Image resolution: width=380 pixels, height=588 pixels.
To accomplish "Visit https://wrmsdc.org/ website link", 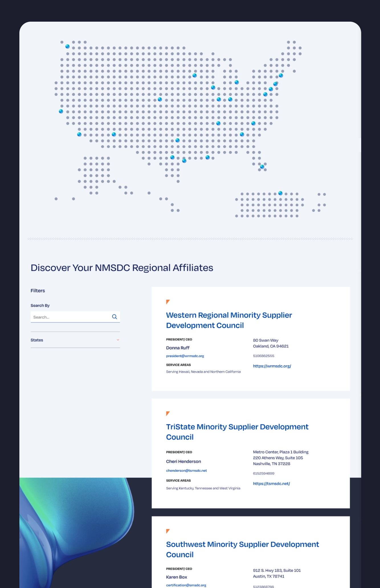I will point(272,366).
